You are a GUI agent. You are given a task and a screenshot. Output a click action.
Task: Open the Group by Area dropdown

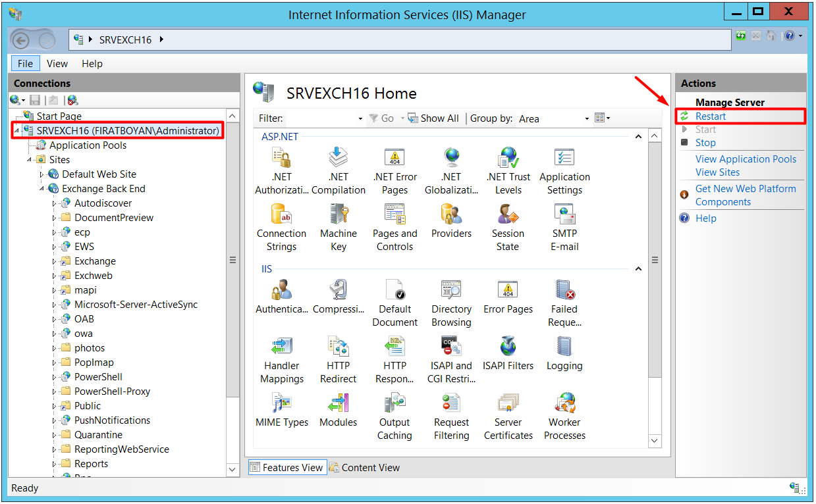pos(554,118)
